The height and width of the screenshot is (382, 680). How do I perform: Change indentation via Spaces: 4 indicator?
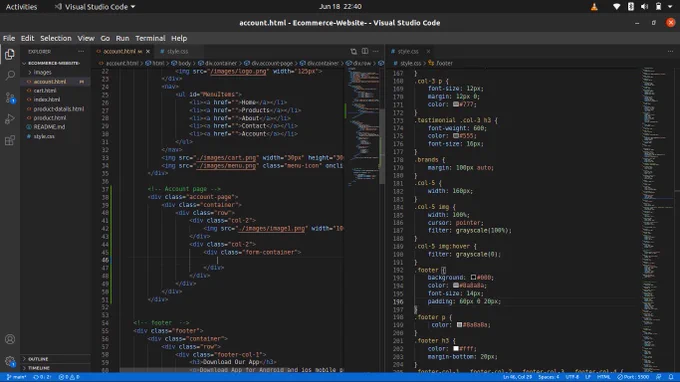point(549,377)
